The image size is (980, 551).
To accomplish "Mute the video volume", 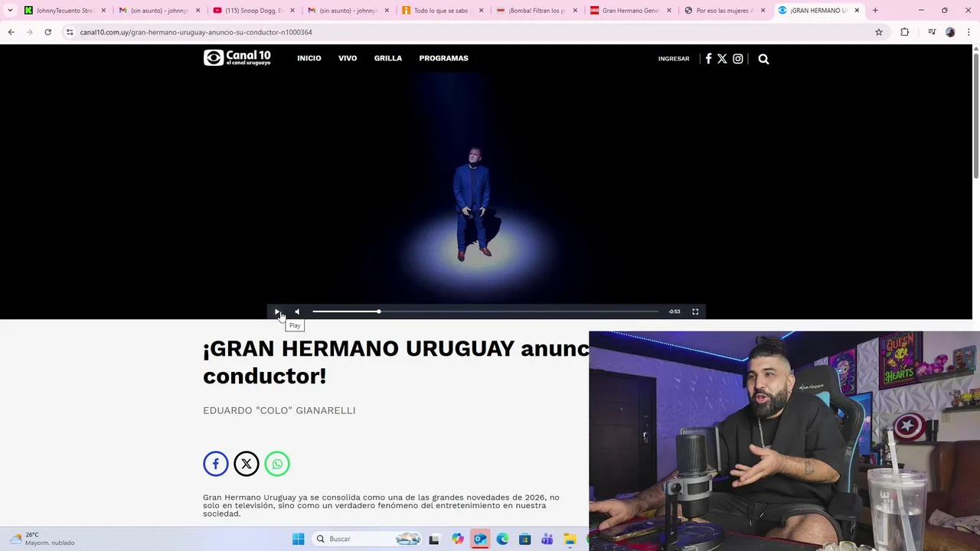I will (x=297, y=311).
